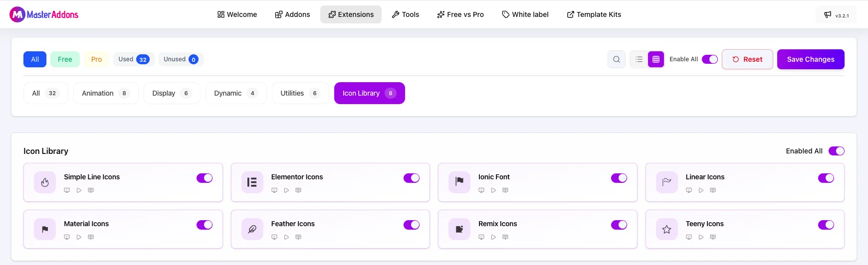Open the Welcome tab
The image size is (868, 265).
[x=237, y=14]
